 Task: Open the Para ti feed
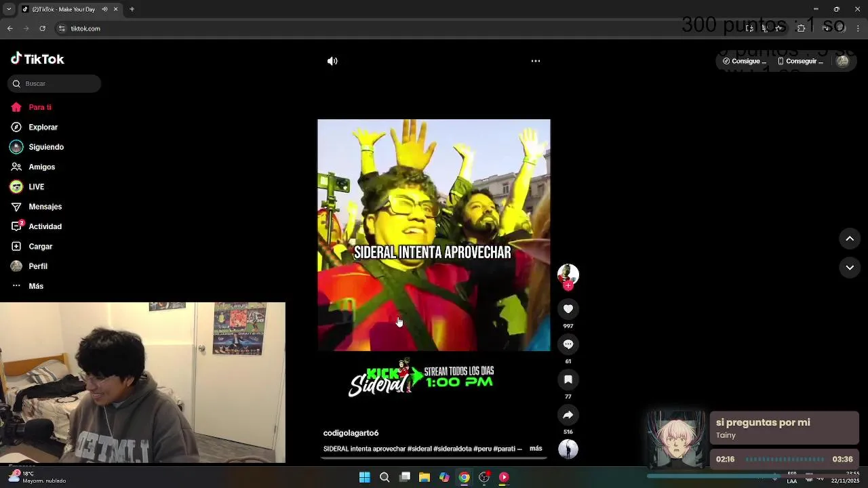coord(31,107)
